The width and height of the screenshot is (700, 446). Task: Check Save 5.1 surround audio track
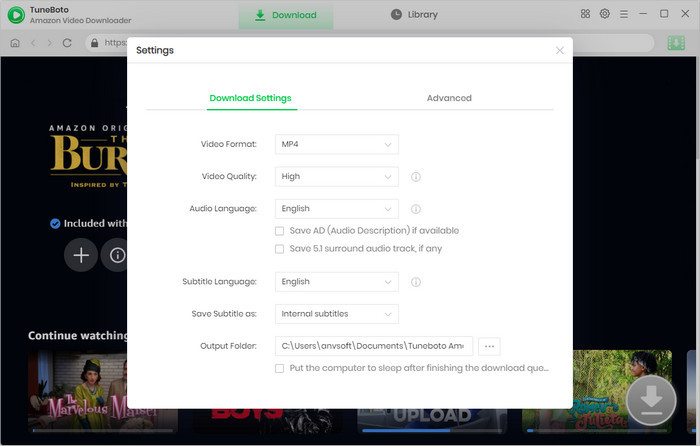280,249
